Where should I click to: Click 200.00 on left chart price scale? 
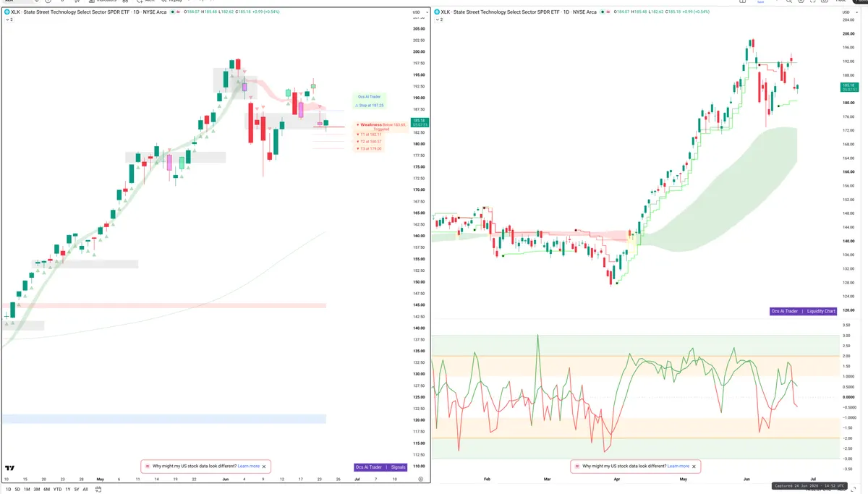(419, 52)
